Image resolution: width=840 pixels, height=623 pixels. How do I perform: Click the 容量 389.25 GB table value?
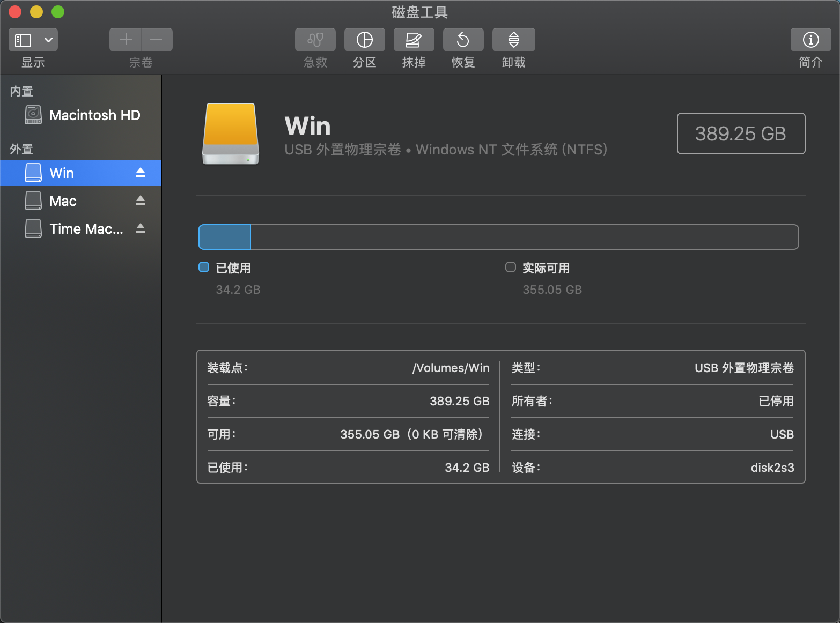[459, 401]
